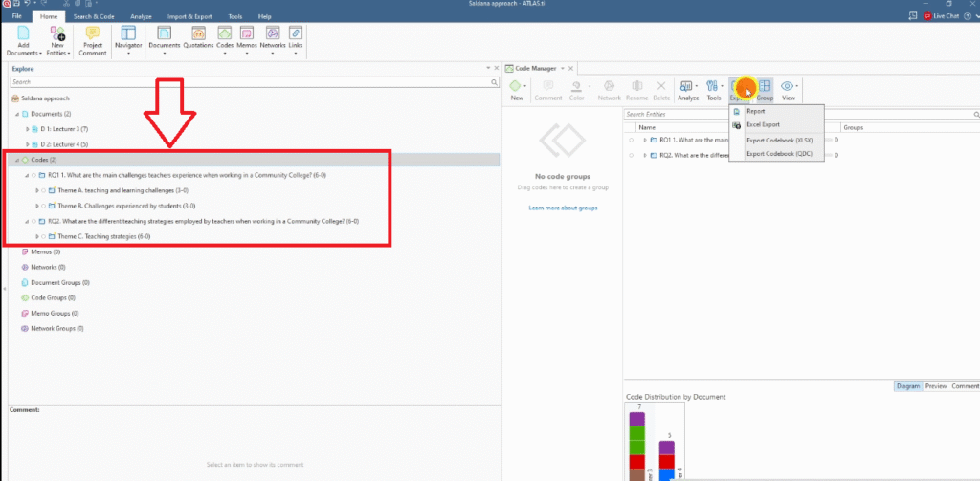Click the purple segment of first bar

point(635,419)
